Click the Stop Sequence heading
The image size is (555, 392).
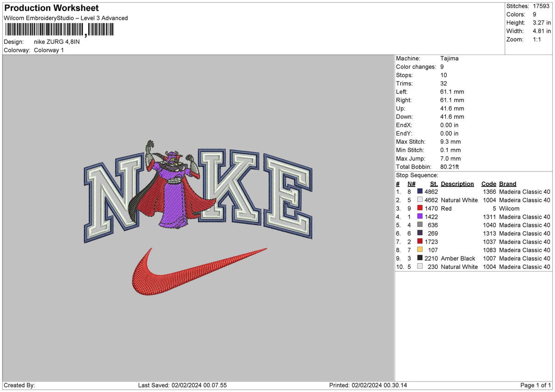coord(417,175)
